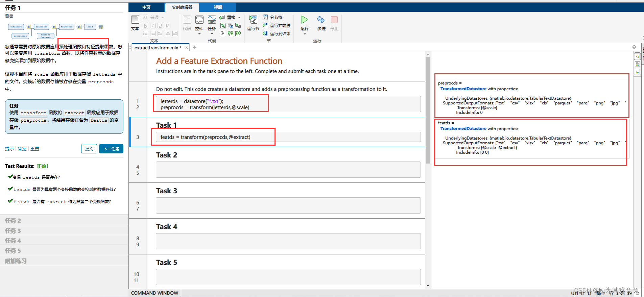Click the Task 4 empty code box
644x297 pixels.
(288, 241)
